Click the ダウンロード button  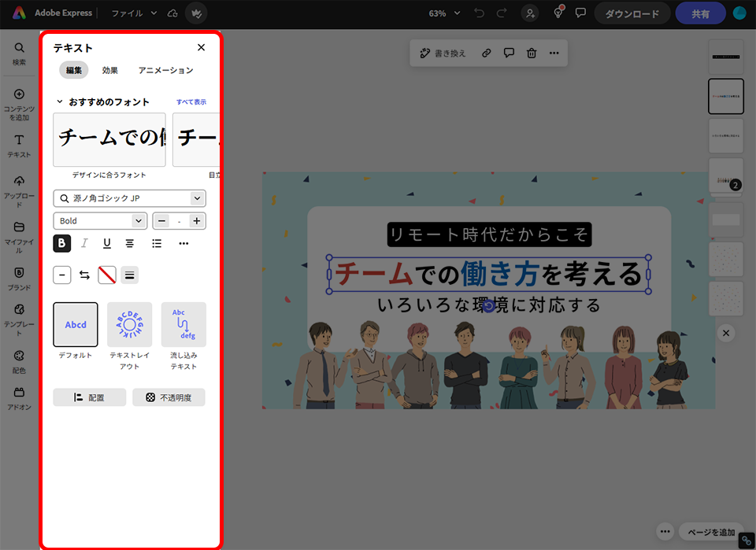[x=632, y=13]
